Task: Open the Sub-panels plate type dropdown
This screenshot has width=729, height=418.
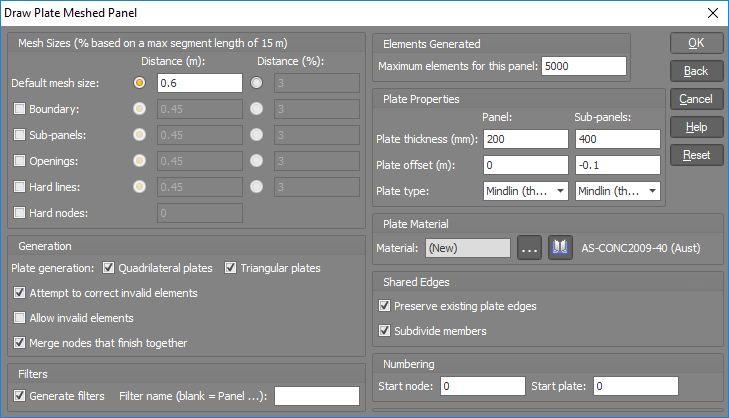Action: [617, 191]
